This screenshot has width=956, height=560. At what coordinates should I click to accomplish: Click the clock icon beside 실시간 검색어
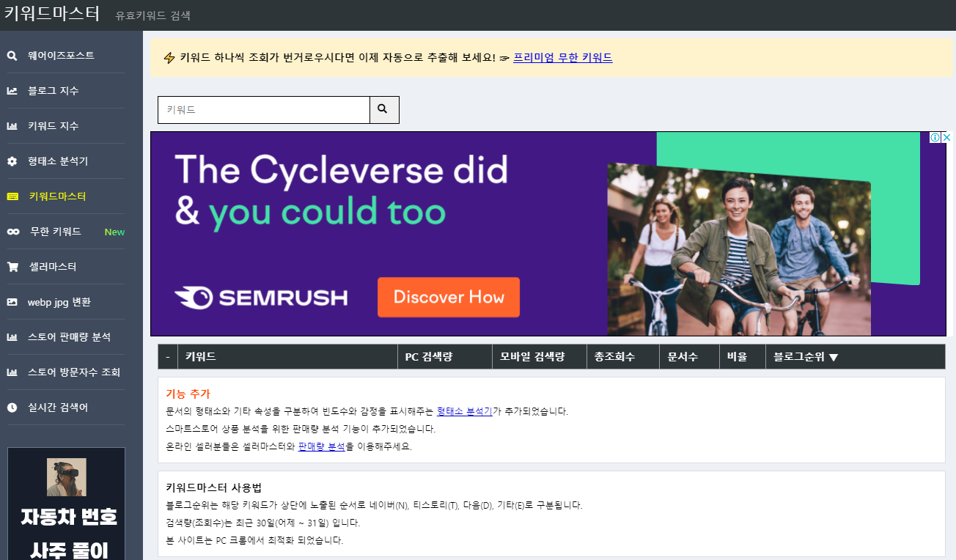tap(12, 408)
